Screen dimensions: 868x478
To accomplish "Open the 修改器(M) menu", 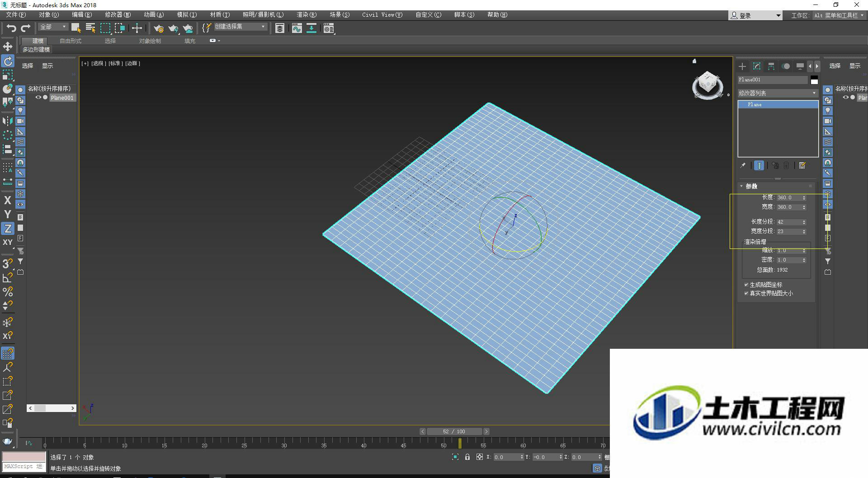I will [118, 15].
